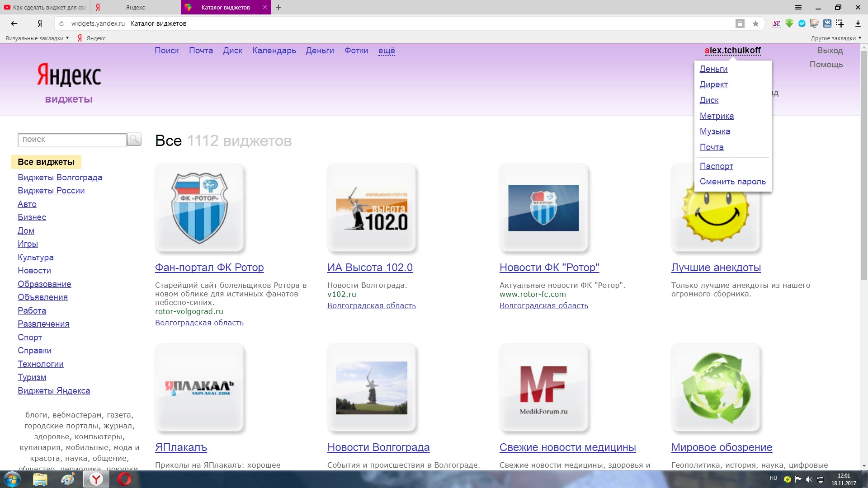Image resolution: width=868 pixels, height=488 pixels.
Task: Go back with the browser back arrow
Action: tap(14, 23)
